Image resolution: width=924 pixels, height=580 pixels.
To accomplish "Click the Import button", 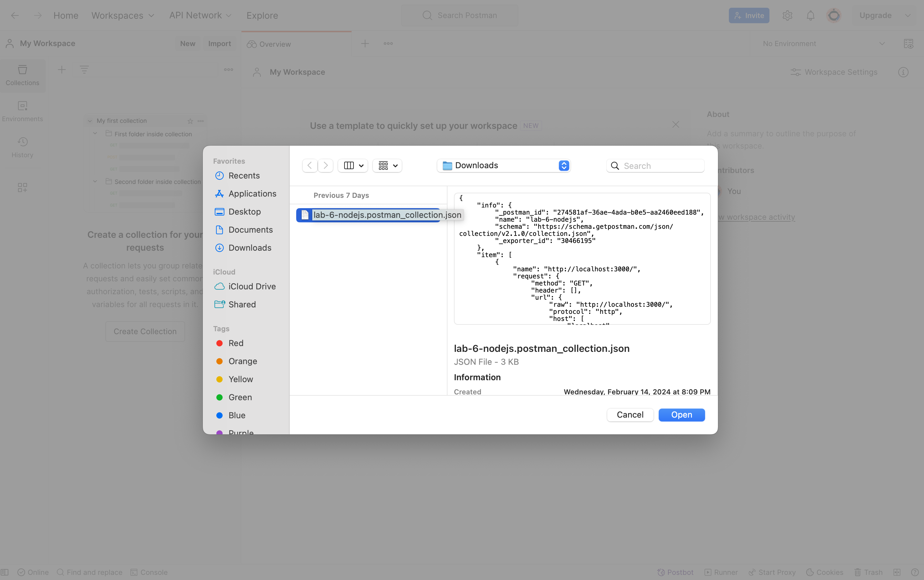I will (220, 43).
